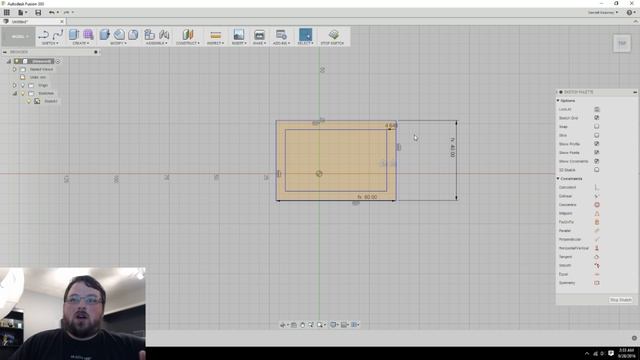
Task: Toggle Origin folder visibility light bulb
Action: tap(23, 85)
